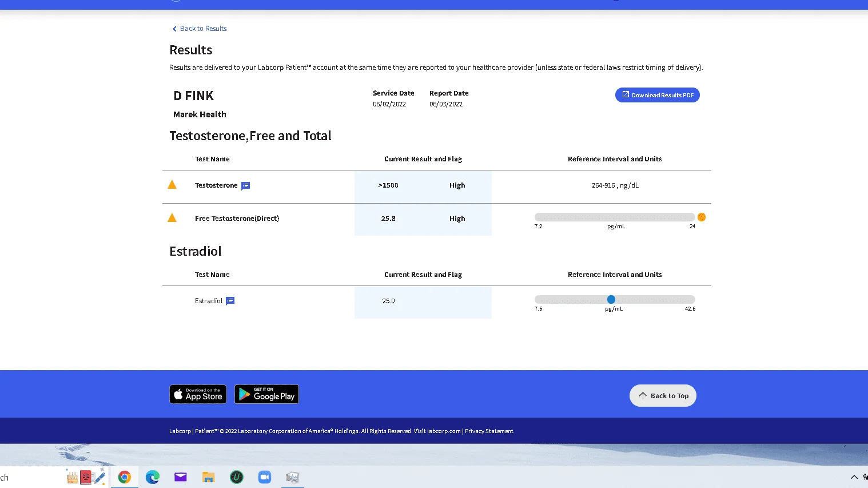This screenshot has height=488, width=868.
Task: Open the Estradiol result comment icon
Action: point(230,301)
